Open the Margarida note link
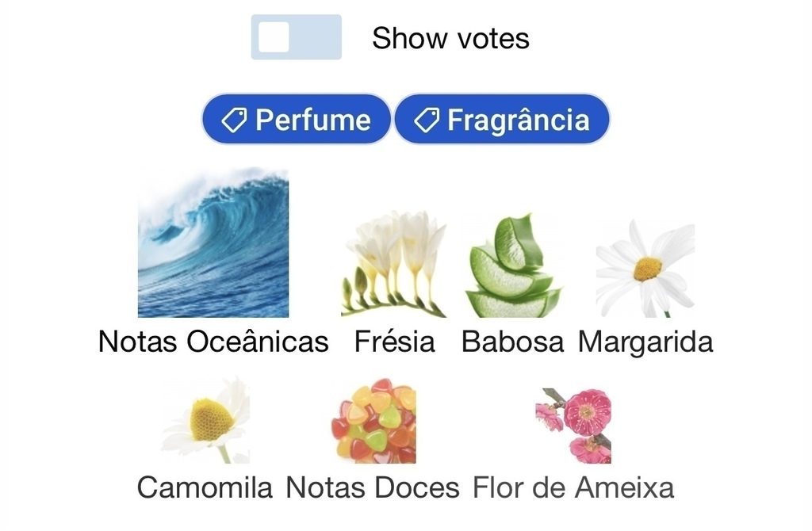The width and height of the screenshot is (812, 531). coord(645,342)
